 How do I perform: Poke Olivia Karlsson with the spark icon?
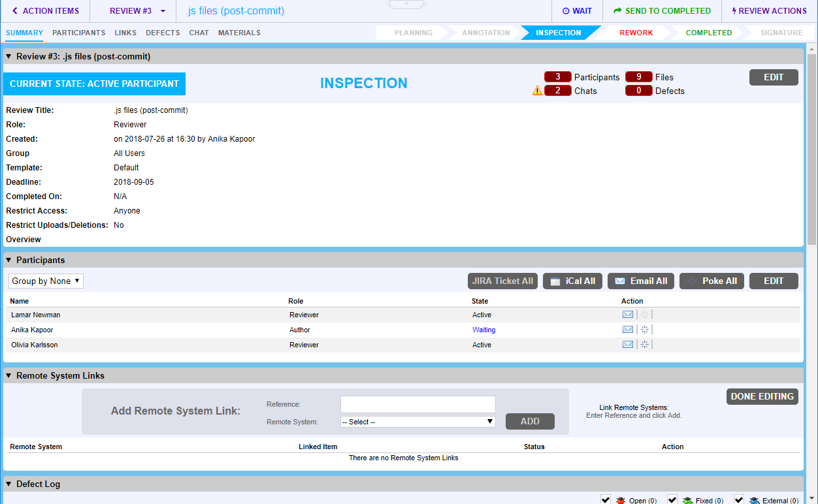(644, 344)
